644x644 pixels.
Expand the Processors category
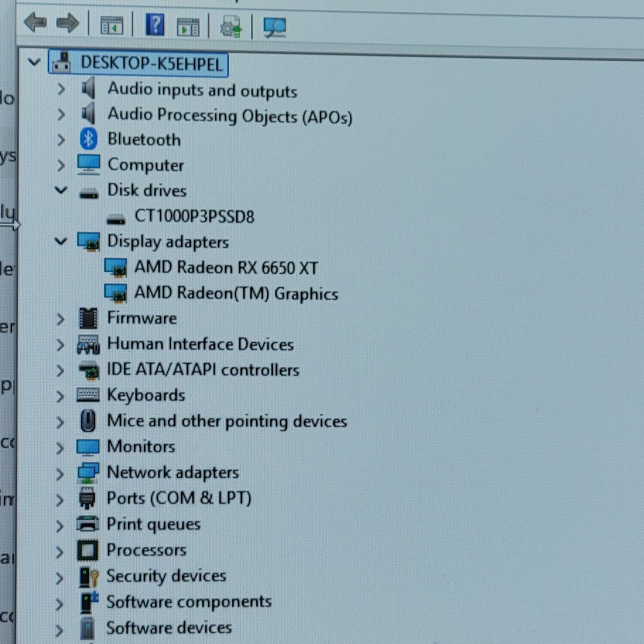coord(59,552)
